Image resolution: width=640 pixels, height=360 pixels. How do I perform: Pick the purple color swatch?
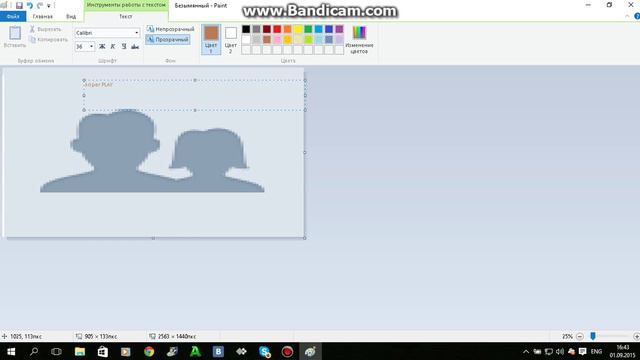339,29
